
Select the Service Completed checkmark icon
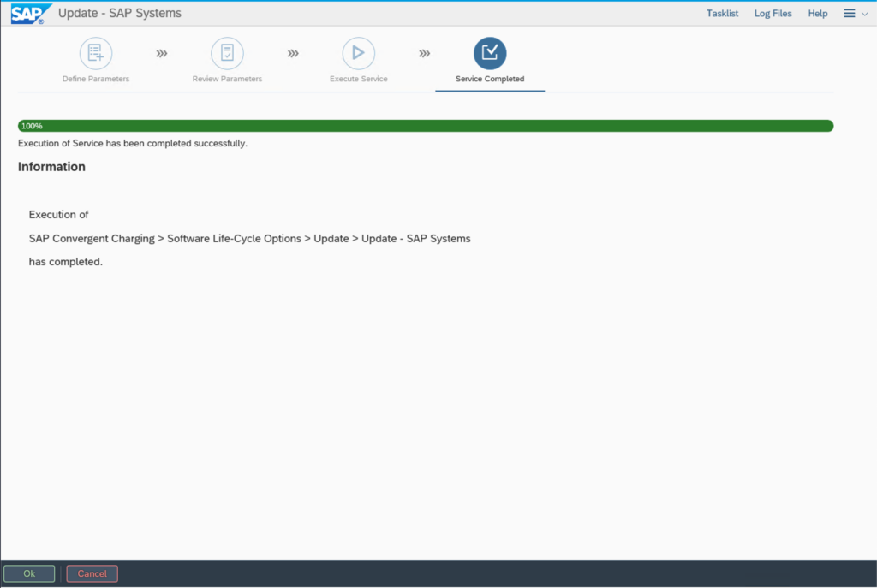(x=490, y=53)
